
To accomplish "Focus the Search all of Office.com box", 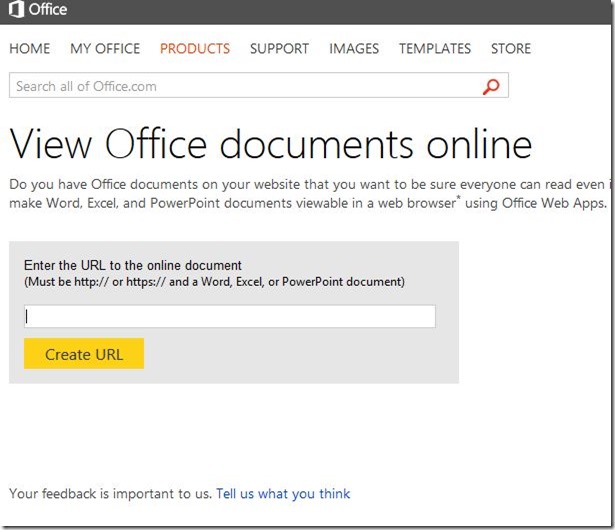I will (259, 85).
